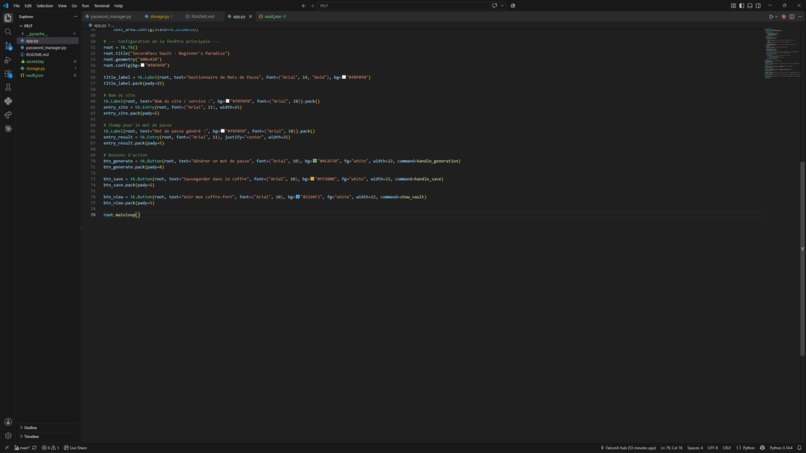
Task: Open the Accounts icon in activity bar
Action: [8, 422]
